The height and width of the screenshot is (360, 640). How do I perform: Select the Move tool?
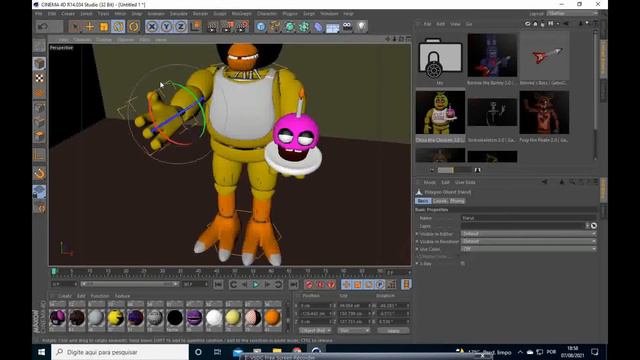pos(89,27)
